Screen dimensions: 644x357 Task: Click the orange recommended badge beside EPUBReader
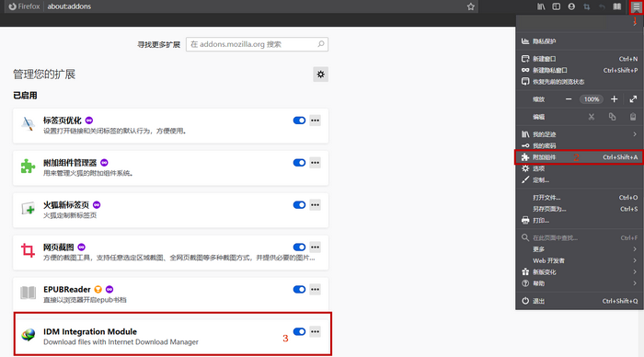(98, 289)
